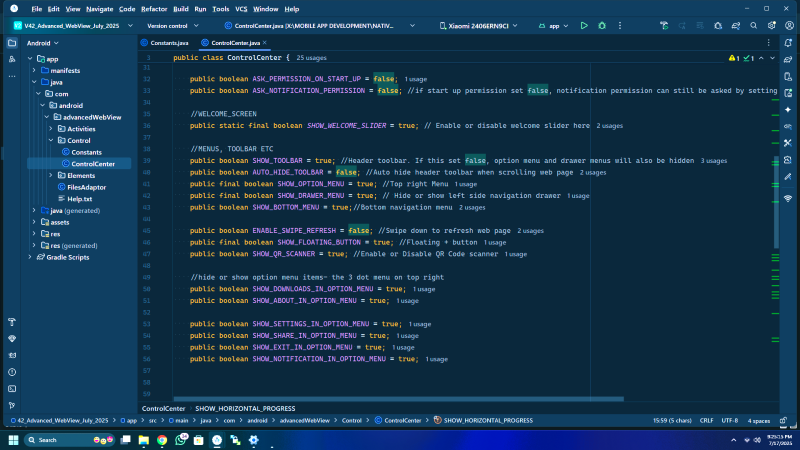Open more tool windows ellipsis on left

coord(12,77)
